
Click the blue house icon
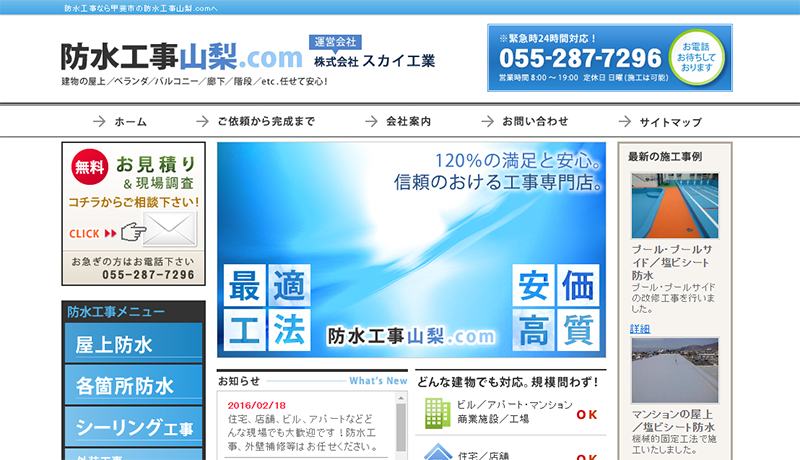pos(438,452)
